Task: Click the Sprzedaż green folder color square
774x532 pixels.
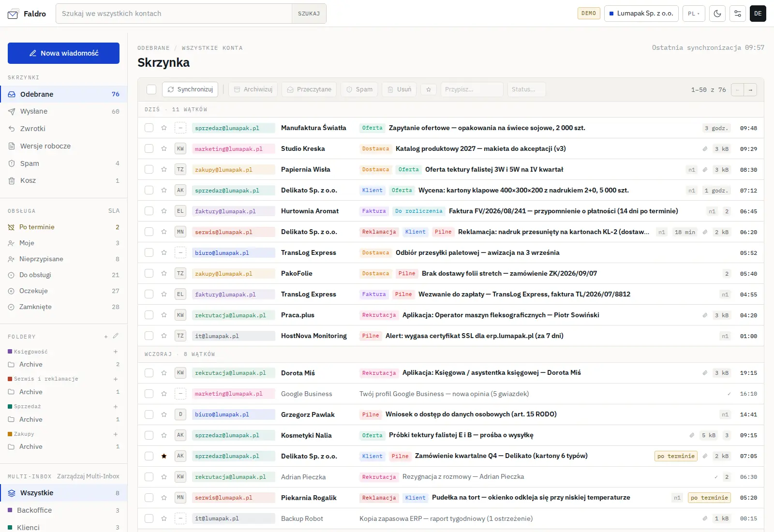Action: pyautogui.click(x=10, y=407)
